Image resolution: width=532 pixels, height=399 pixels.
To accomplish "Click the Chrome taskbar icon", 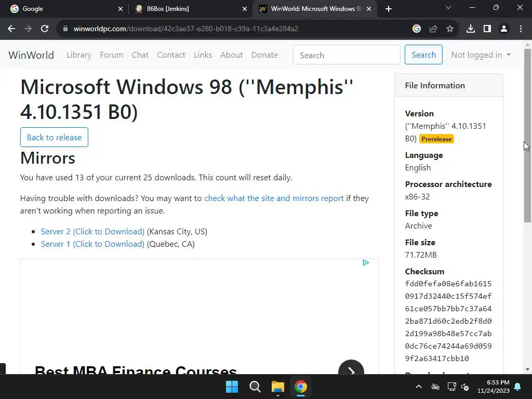I will (301, 387).
